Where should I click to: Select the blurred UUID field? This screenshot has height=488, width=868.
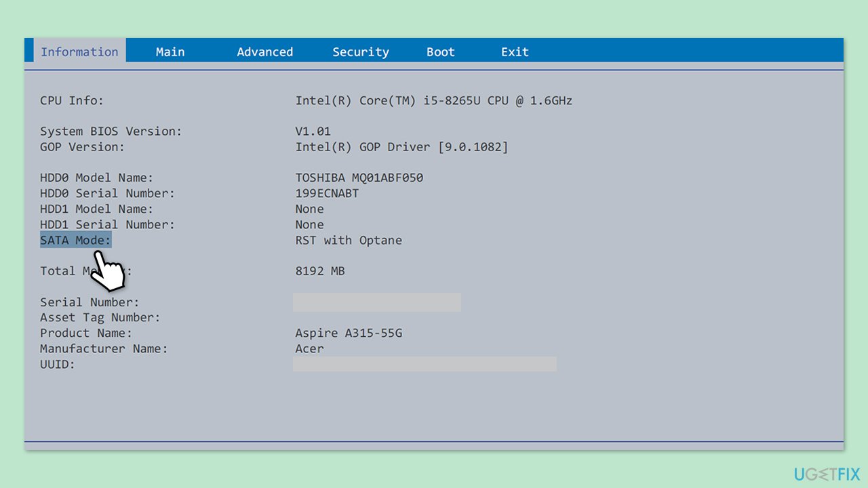coord(425,364)
